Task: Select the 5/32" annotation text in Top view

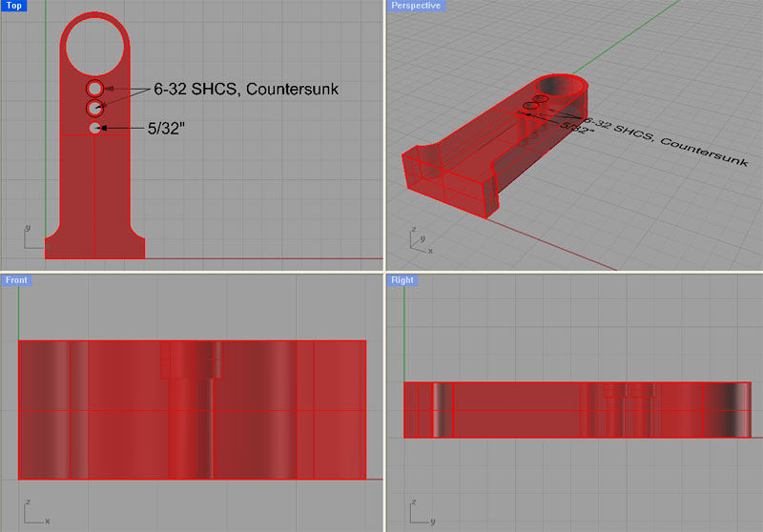Action: [x=168, y=128]
